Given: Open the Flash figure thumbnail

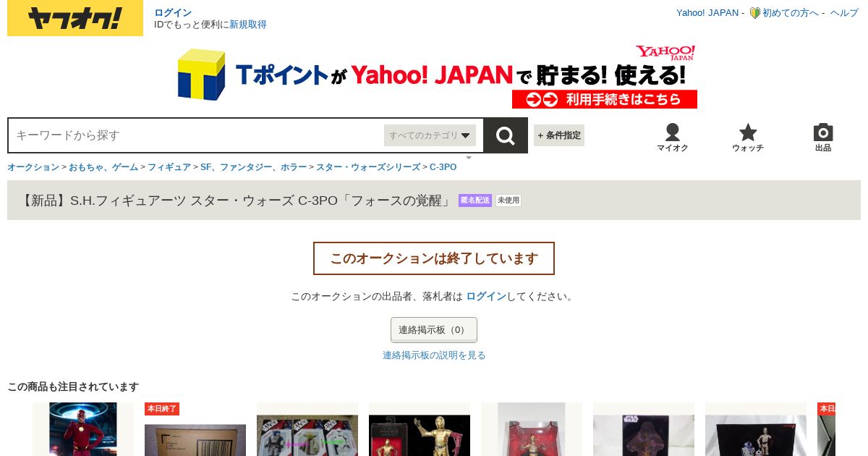Looking at the screenshot, I should pyautogui.click(x=83, y=429).
